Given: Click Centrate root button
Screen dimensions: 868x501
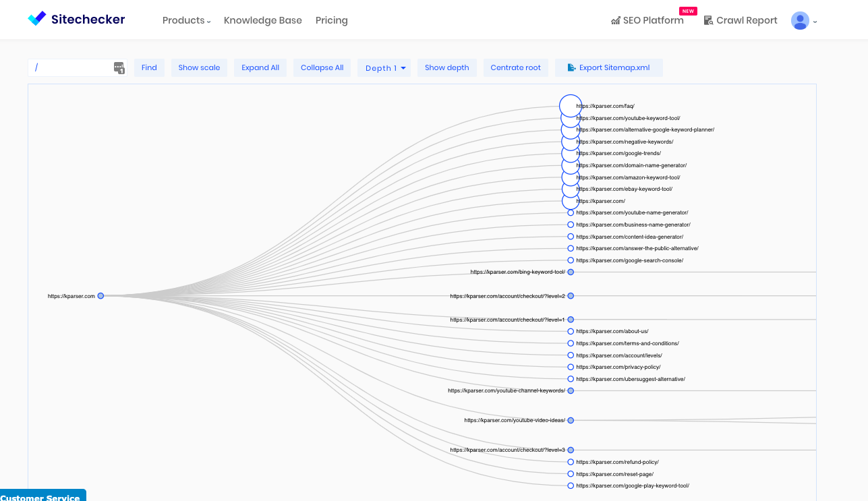Looking at the screenshot, I should click(515, 67).
